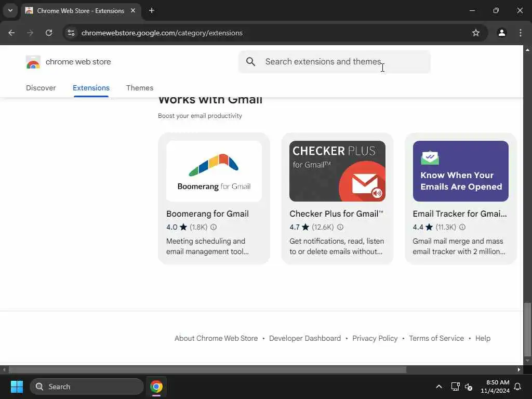Click Checker Plus 4.7 star rating
532x399 pixels.
coord(299,227)
